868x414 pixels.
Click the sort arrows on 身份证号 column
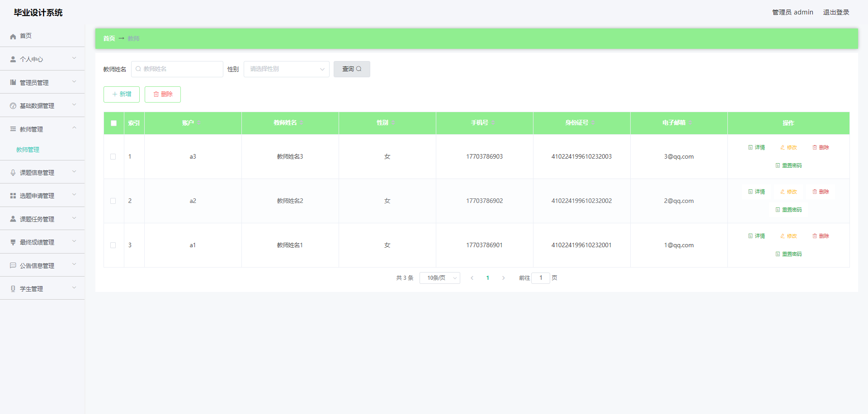point(593,123)
